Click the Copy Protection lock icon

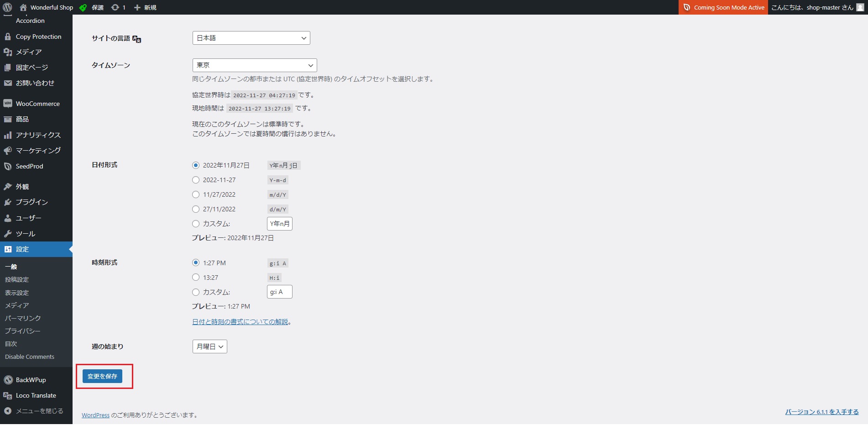pos(8,37)
